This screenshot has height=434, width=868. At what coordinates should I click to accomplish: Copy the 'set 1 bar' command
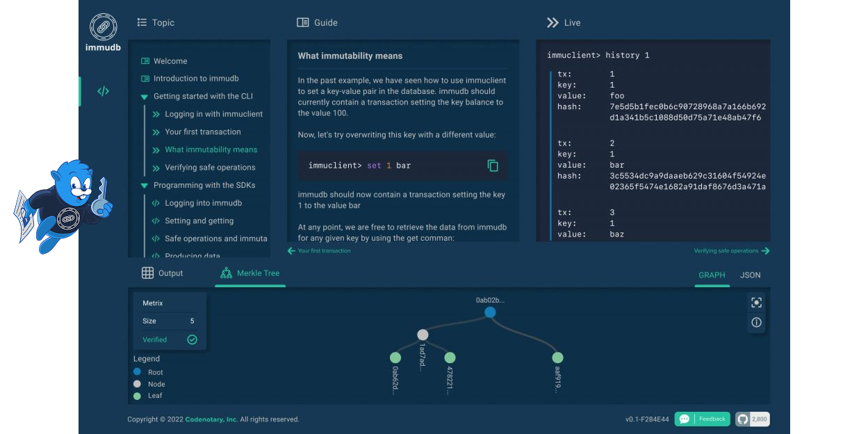[493, 166]
